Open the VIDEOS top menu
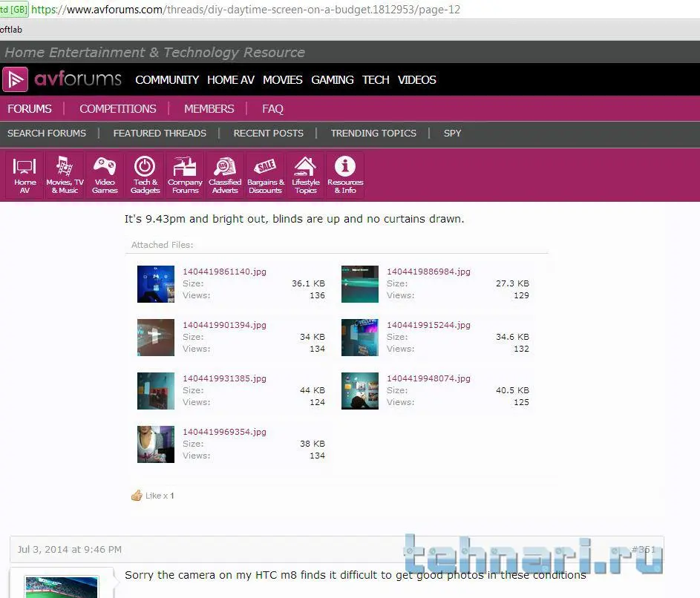The width and height of the screenshot is (700, 598). (x=417, y=80)
